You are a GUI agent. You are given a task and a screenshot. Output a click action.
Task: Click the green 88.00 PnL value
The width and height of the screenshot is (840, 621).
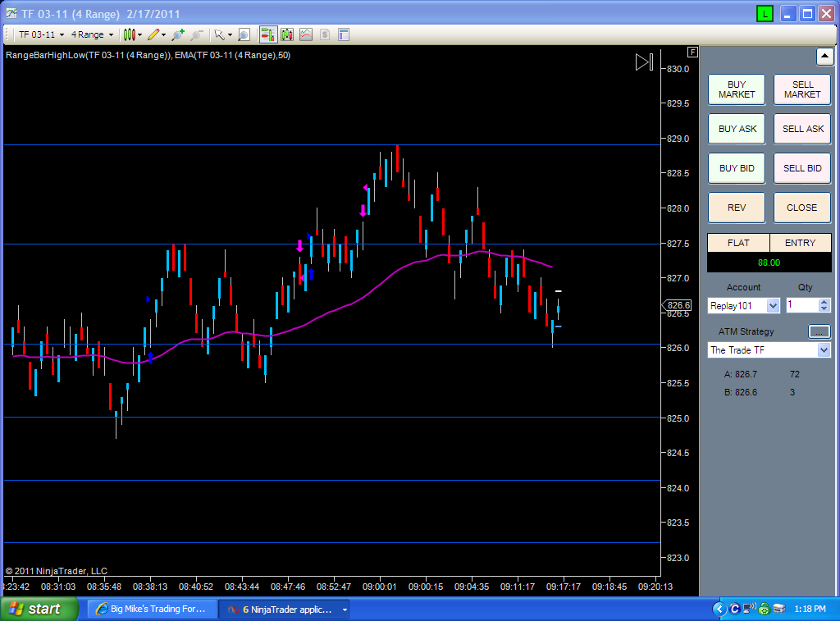pyautogui.click(x=769, y=263)
